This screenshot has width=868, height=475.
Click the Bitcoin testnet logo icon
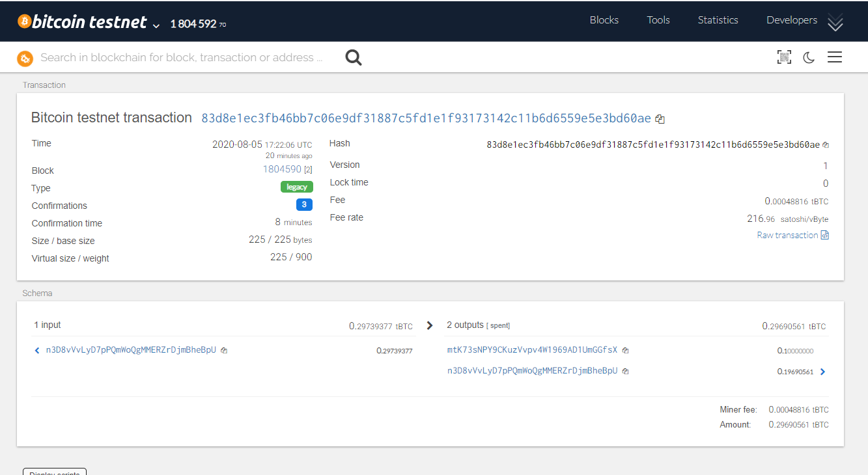pyautogui.click(x=24, y=21)
